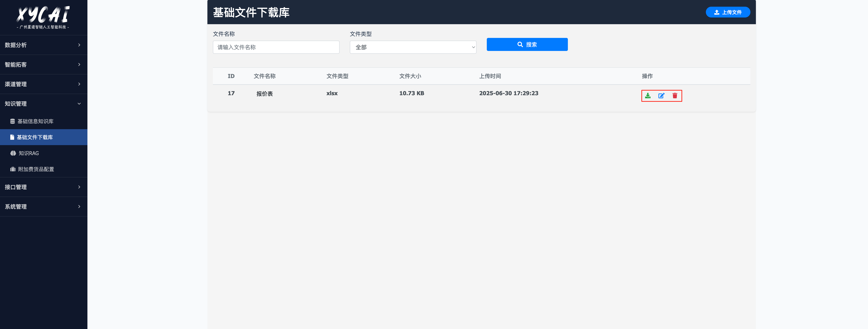Click the 文件类型 filter label above dropdown

[360, 34]
